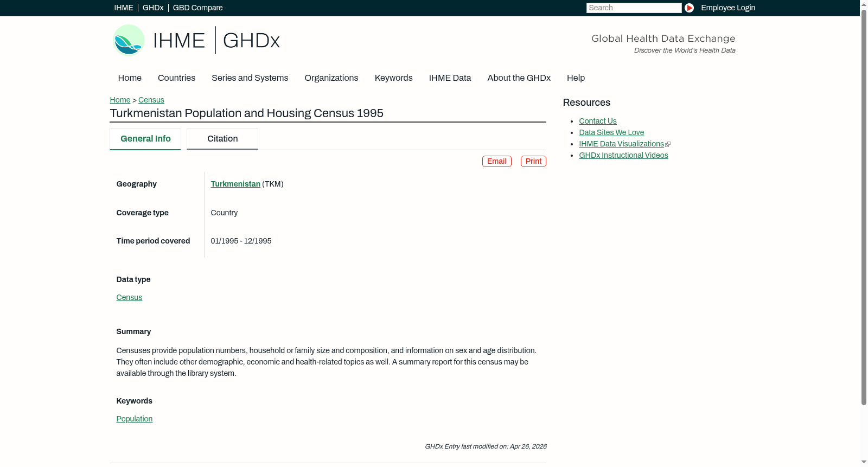Open GHDx Instructional Videos link
This screenshot has height=467, width=868.
click(623, 155)
